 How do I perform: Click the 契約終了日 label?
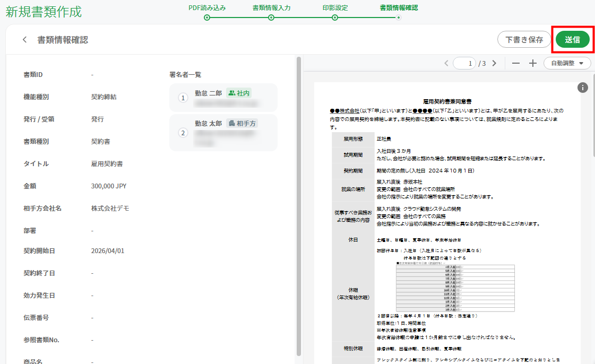click(39, 273)
